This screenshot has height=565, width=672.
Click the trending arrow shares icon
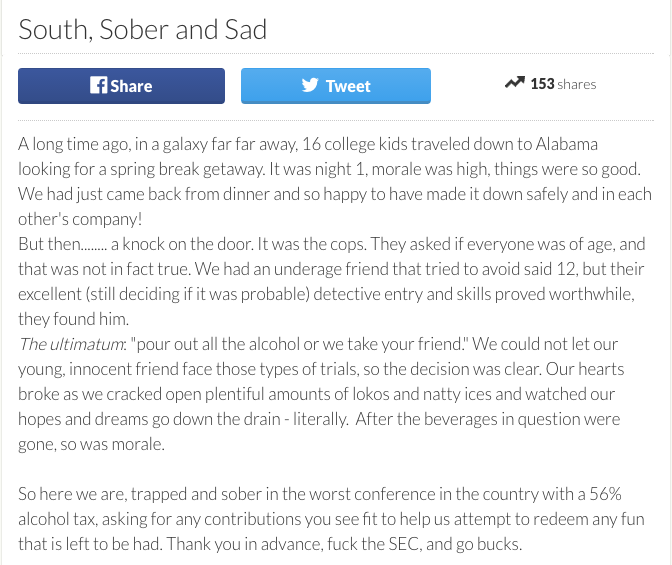click(515, 82)
